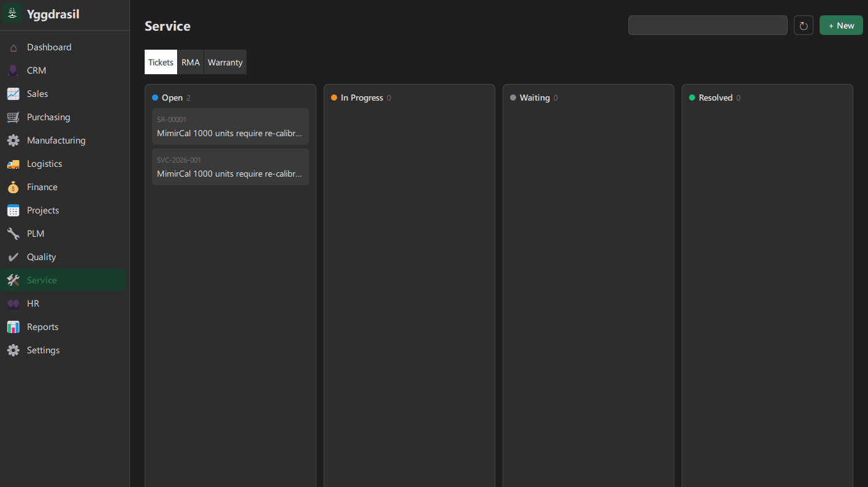This screenshot has height=487, width=868.
Task: Click the HR module icon
Action: [x=13, y=303]
